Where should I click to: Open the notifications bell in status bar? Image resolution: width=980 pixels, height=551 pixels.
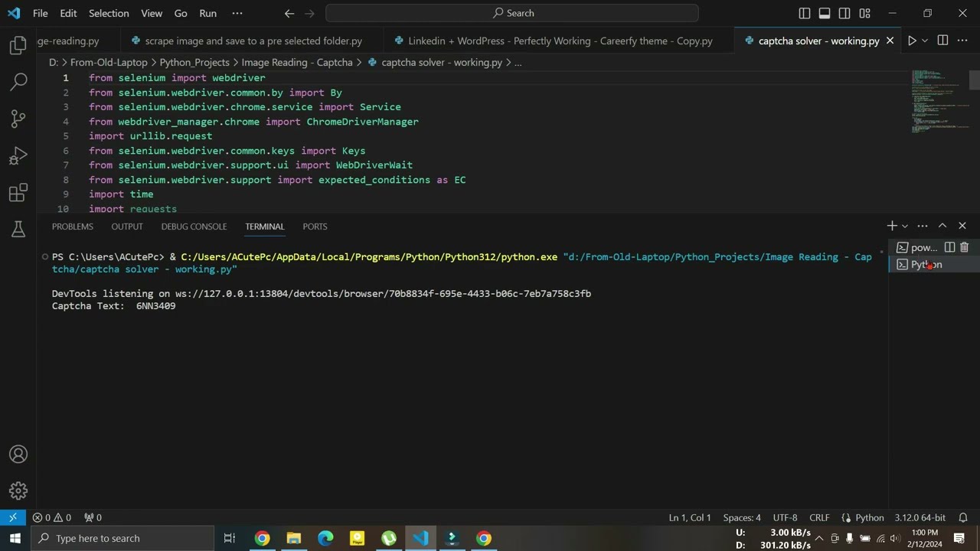963,517
